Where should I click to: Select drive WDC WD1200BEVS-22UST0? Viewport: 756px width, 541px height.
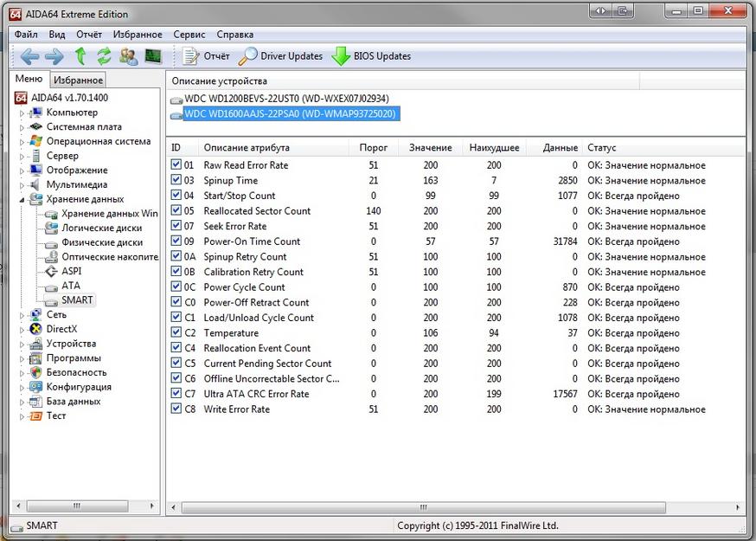pyautogui.click(x=286, y=99)
